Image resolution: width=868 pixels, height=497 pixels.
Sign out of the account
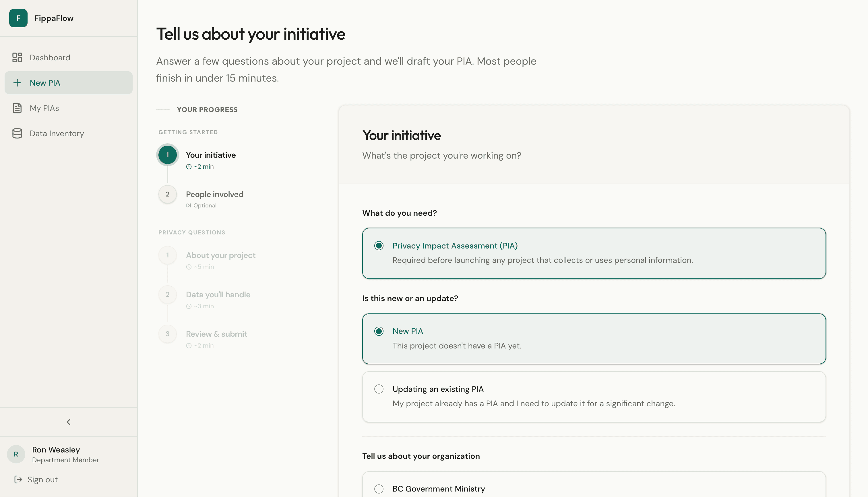coord(36,479)
